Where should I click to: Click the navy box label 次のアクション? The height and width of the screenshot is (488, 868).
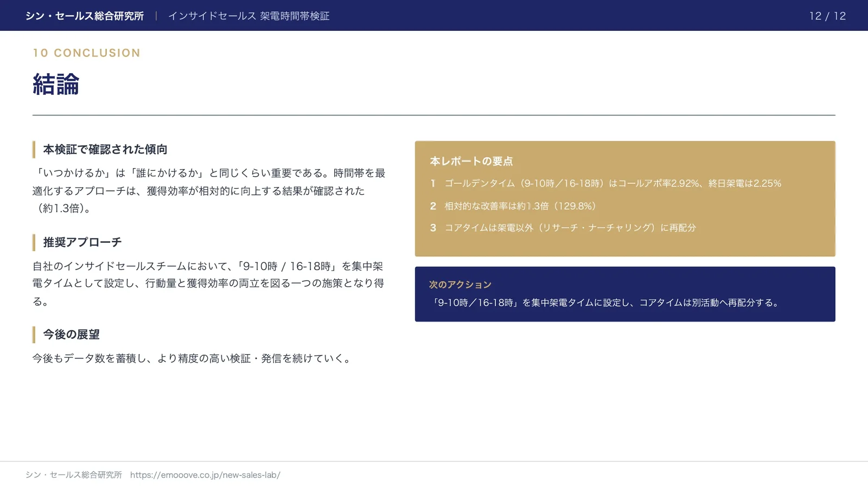tap(460, 284)
